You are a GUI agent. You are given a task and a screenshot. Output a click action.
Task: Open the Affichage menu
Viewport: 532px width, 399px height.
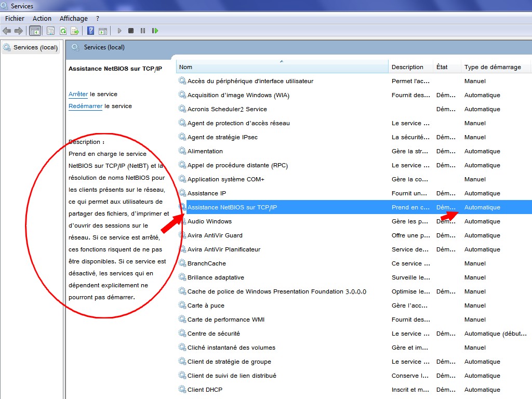click(73, 18)
